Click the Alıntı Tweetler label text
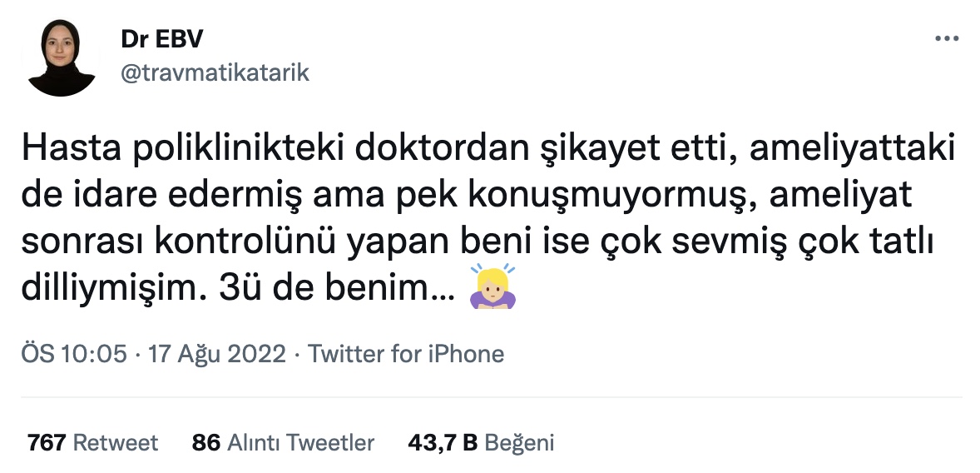 (300, 443)
